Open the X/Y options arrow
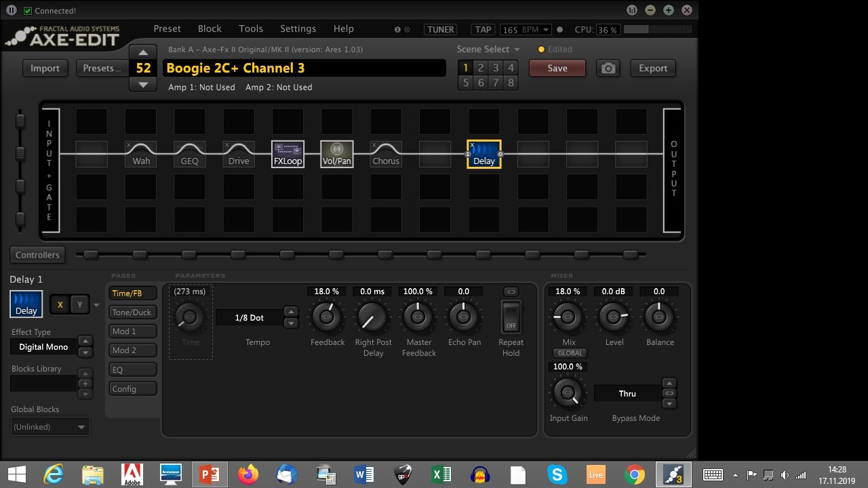Screen dimensions: 868x488 click(x=96, y=306)
